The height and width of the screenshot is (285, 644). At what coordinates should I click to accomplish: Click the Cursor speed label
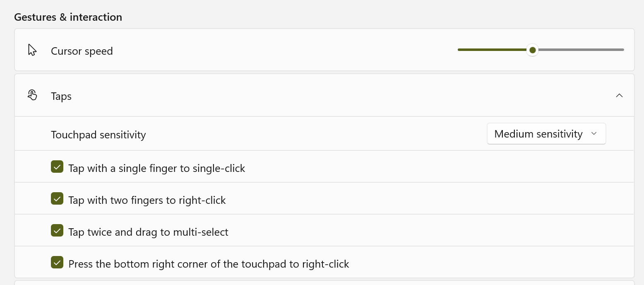[x=82, y=51]
